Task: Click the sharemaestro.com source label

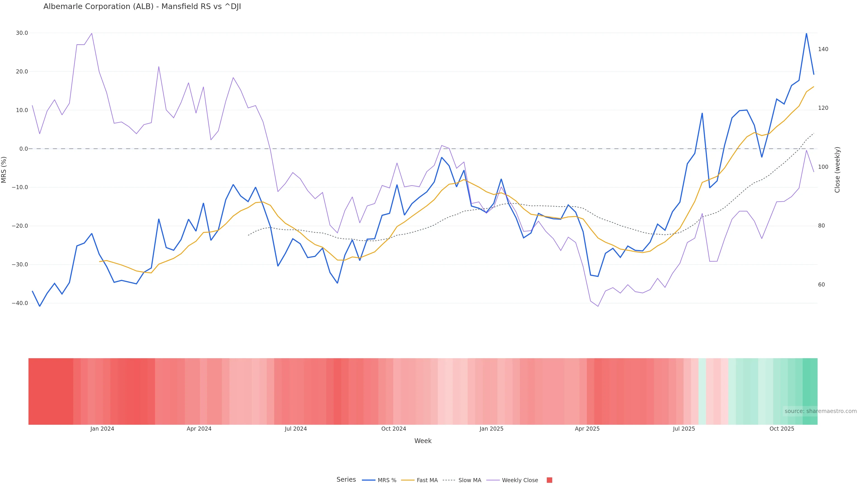Action: tap(820, 411)
